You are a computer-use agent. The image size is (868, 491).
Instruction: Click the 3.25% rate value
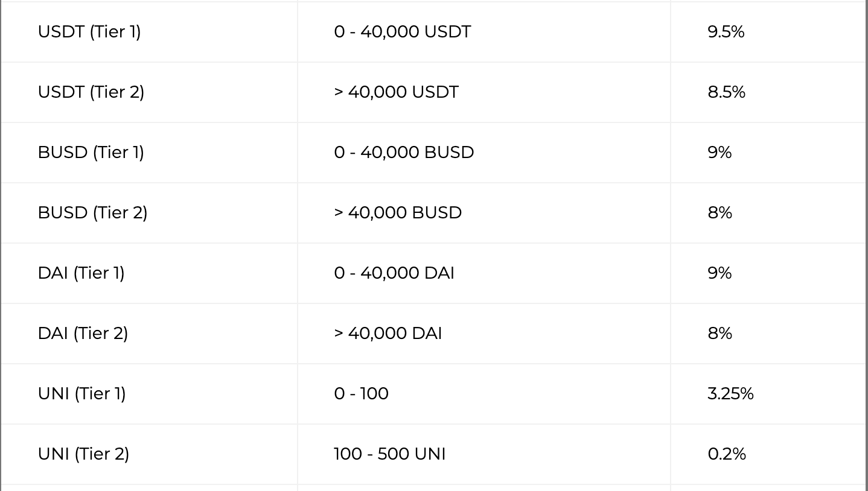pyautogui.click(x=730, y=393)
